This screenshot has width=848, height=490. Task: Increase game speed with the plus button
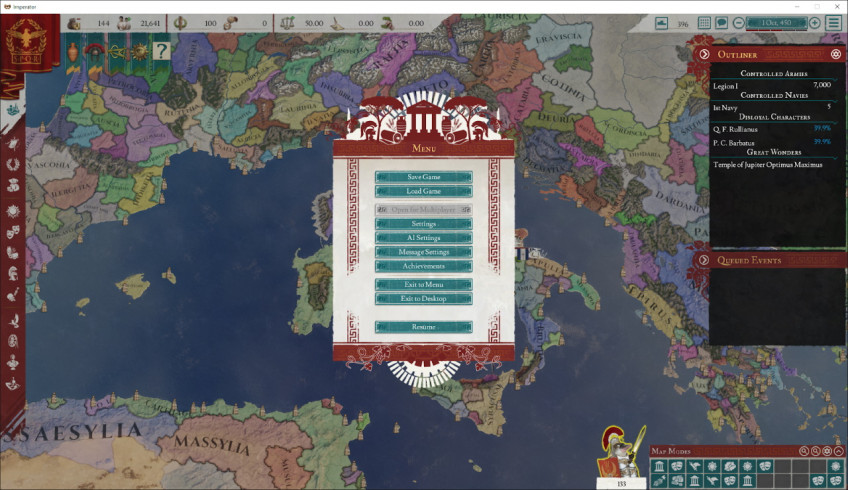tap(814, 23)
